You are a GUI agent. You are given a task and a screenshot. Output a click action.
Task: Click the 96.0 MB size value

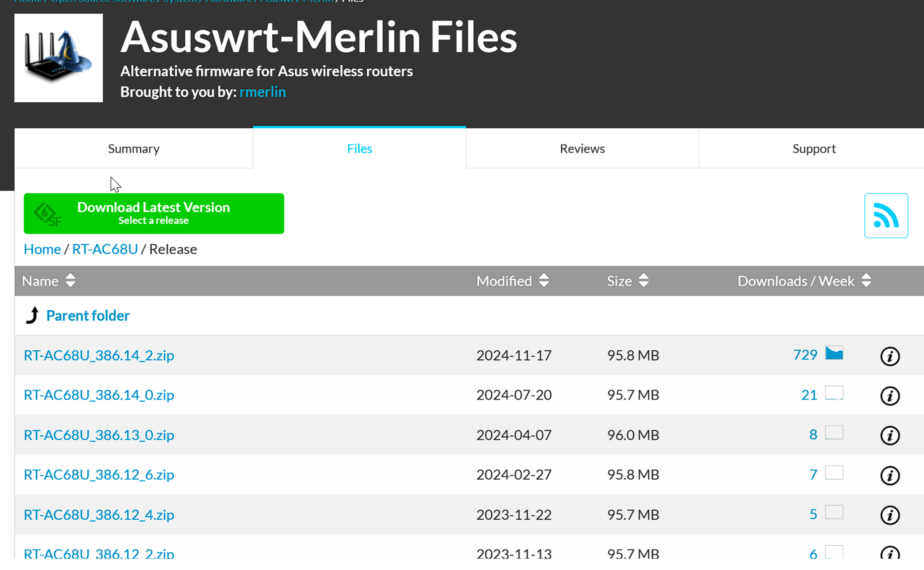tap(633, 435)
